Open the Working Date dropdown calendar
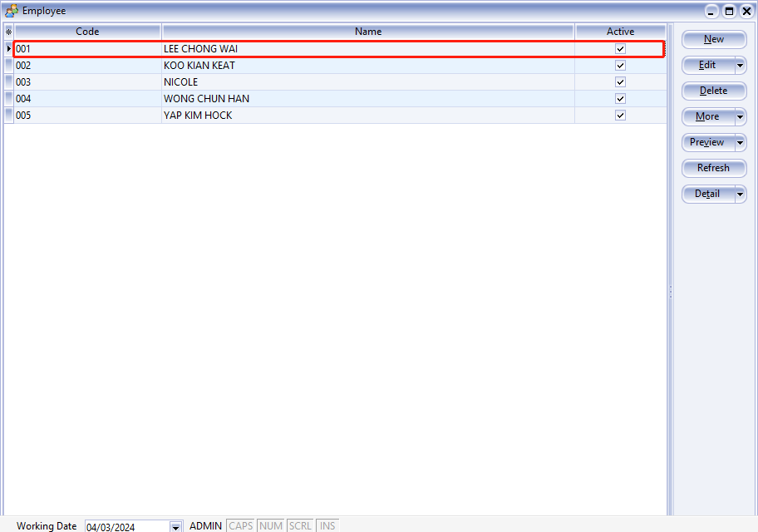 (x=175, y=527)
